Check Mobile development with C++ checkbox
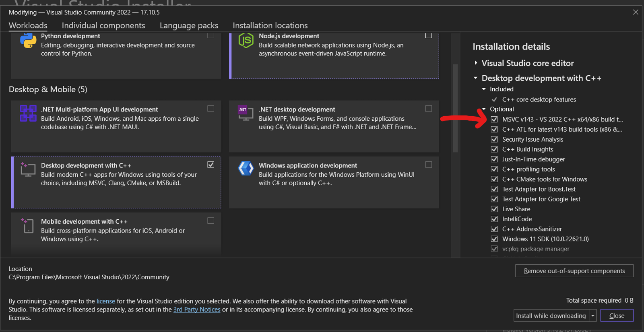The height and width of the screenshot is (332, 644). click(x=211, y=221)
